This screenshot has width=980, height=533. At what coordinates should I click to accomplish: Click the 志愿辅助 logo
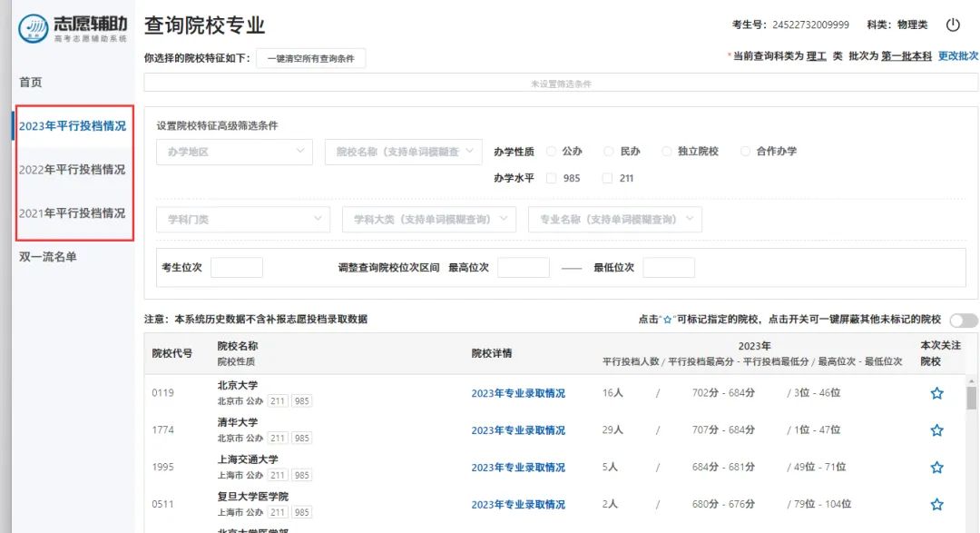pos(71,28)
